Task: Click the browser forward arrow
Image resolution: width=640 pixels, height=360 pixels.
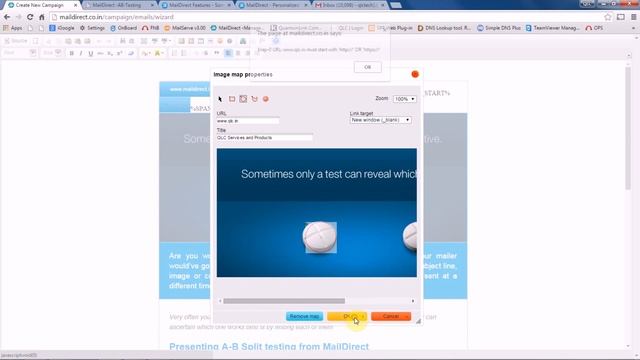Action: (18, 17)
